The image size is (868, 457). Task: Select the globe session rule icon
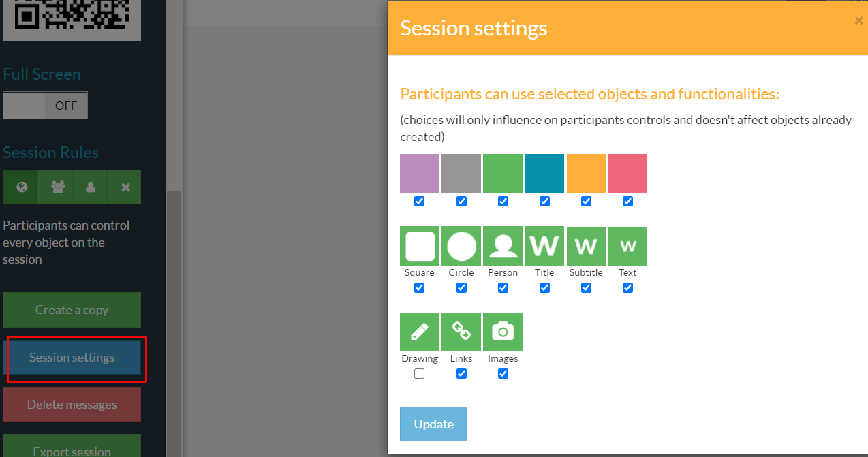pos(21,187)
